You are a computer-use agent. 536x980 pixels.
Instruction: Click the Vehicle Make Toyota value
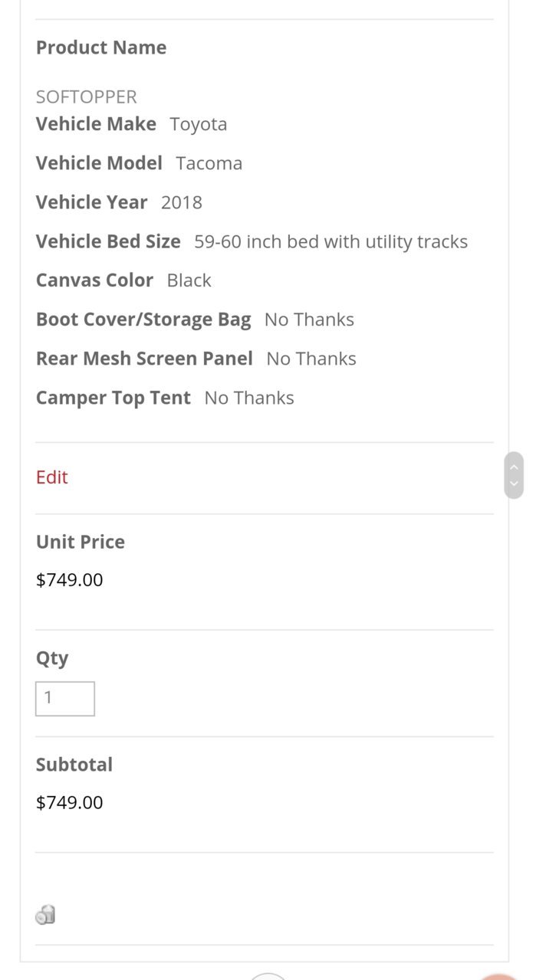pos(199,124)
